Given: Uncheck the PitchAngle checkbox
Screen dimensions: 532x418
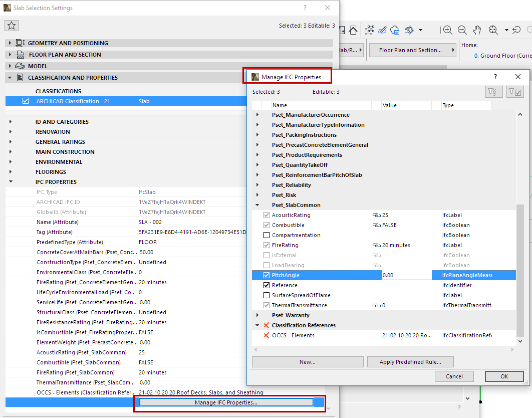Looking at the screenshot, I should pos(267,275).
